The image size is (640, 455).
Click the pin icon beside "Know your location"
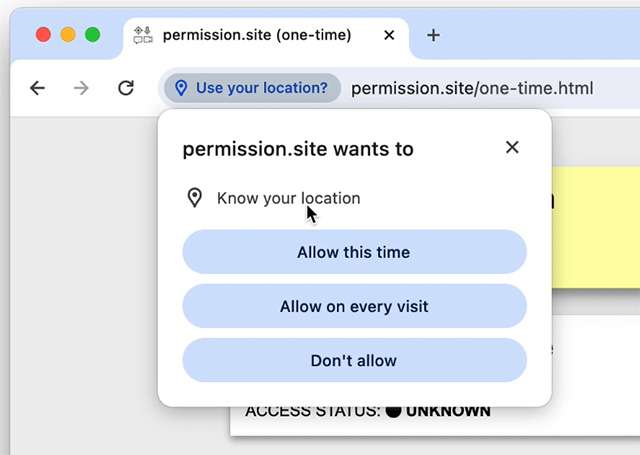click(x=195, y=198)
